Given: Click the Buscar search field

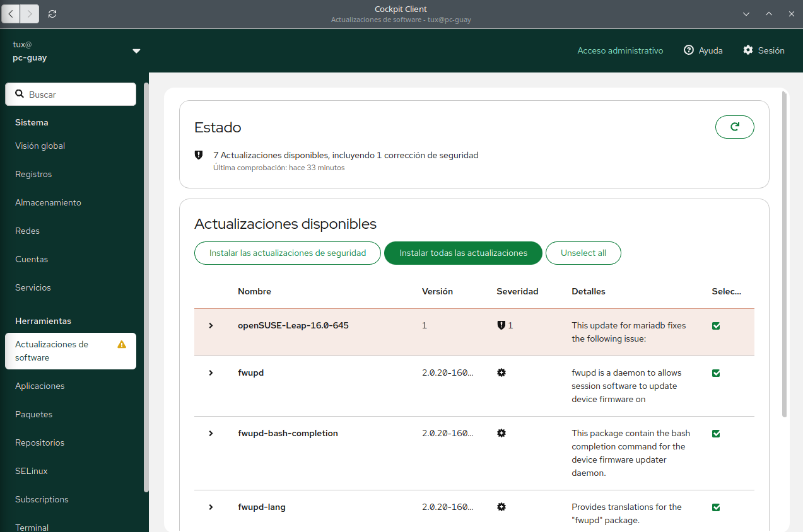Looking at the screenshot, I should 71,95.
